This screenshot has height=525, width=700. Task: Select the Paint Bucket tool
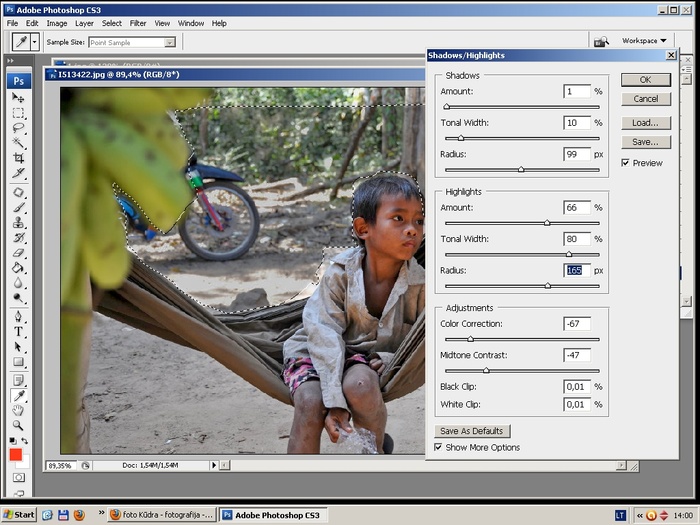coord(18,267)
